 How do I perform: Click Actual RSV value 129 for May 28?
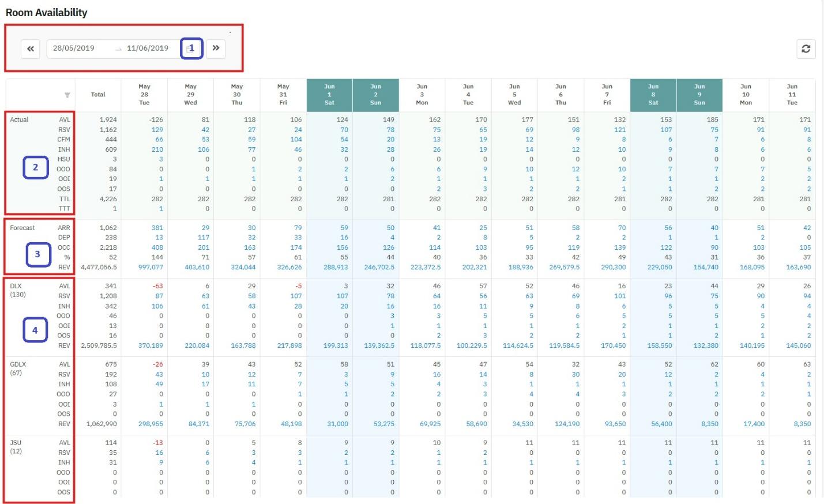pyautogui.click(x=157, y=130)
